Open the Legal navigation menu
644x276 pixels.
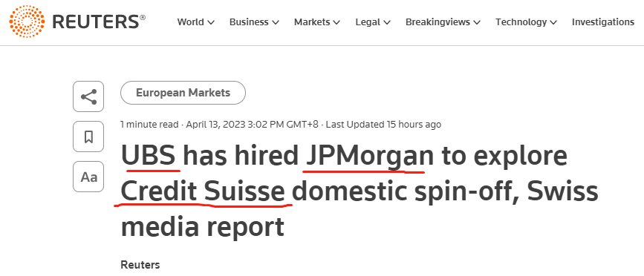373,22
